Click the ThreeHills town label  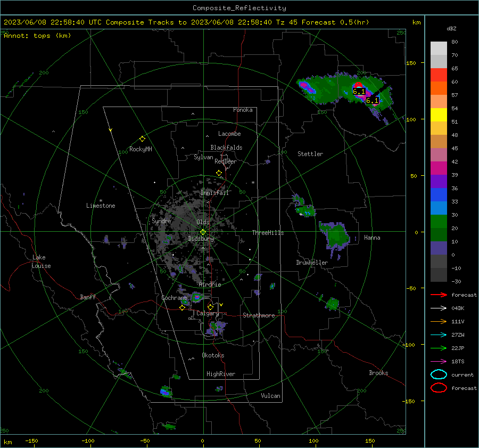pos(268,233)
